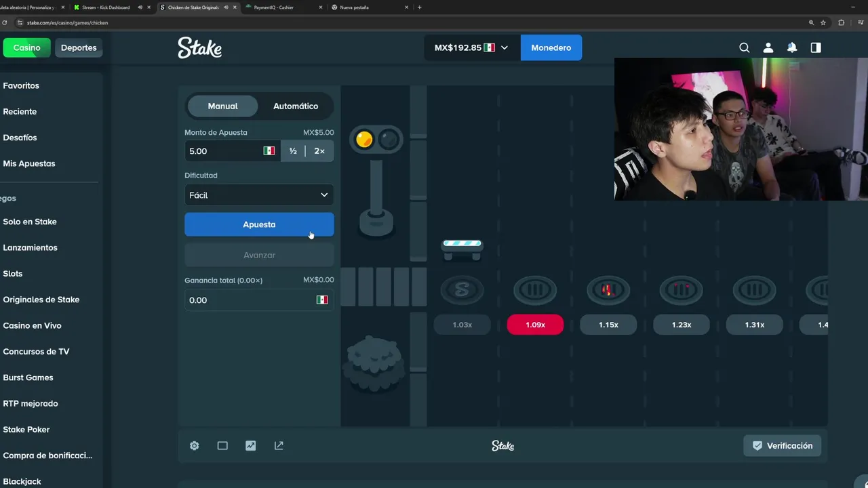Image resolution: width=868 pixels, height=488 pixels.
Task: Bookmark this page with the star icon
Action: coord(823,22)
